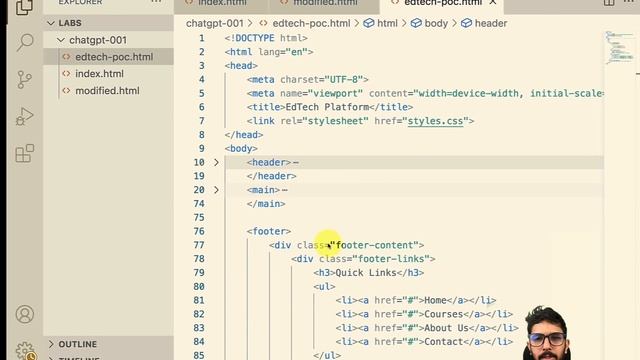Click the Home list item text
The image size is (640, 360).
435,300
